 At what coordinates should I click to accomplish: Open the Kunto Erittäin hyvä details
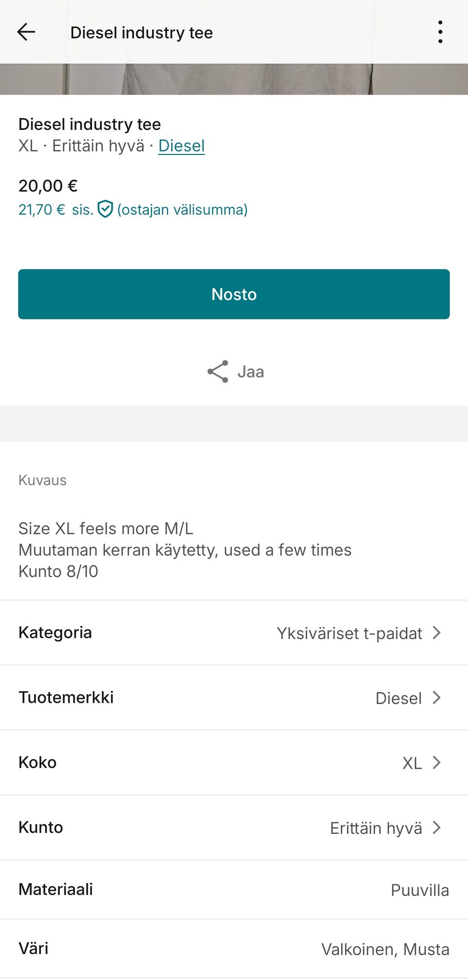[x=437, y=827]
